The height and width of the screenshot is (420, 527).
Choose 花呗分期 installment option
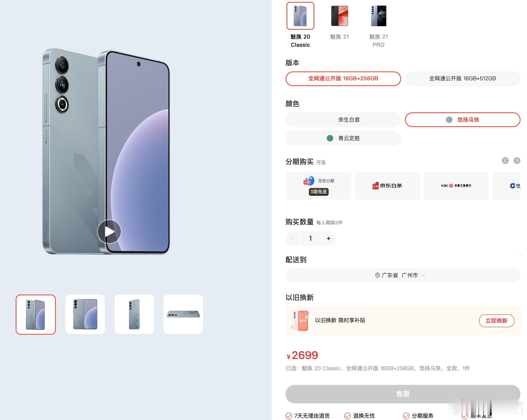319,185
